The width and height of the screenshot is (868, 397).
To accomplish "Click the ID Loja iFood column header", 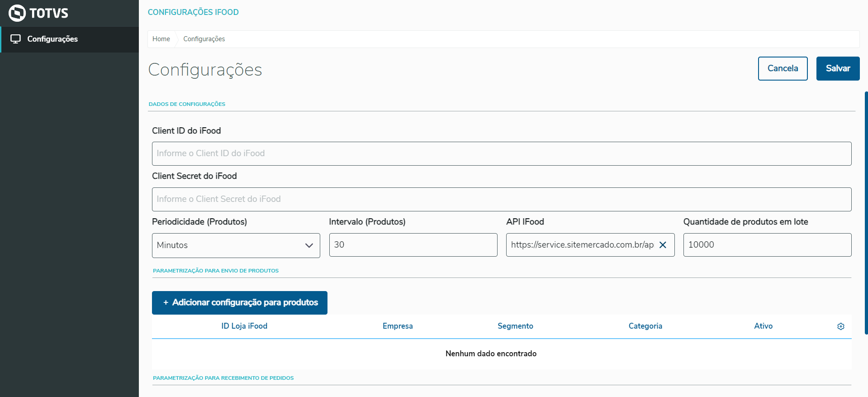I will pos(244,326).
